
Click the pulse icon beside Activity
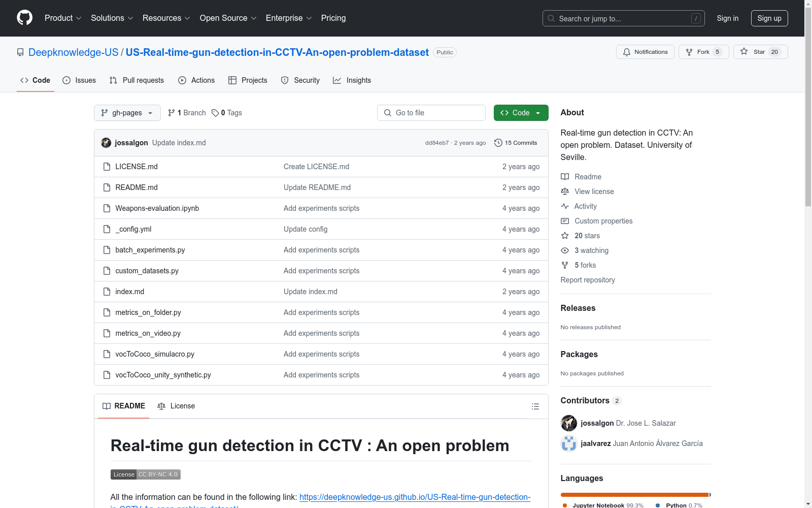click(x=565, y=206)
